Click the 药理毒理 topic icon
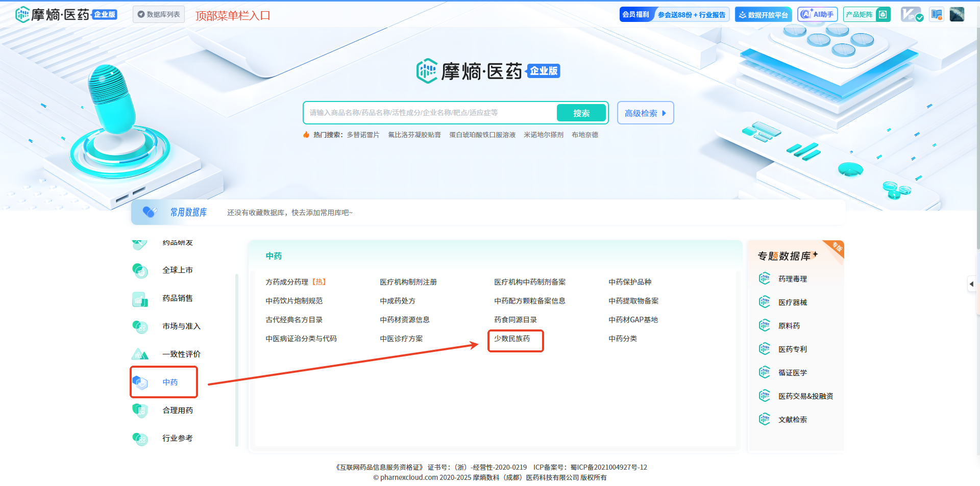 pos(765,278)
